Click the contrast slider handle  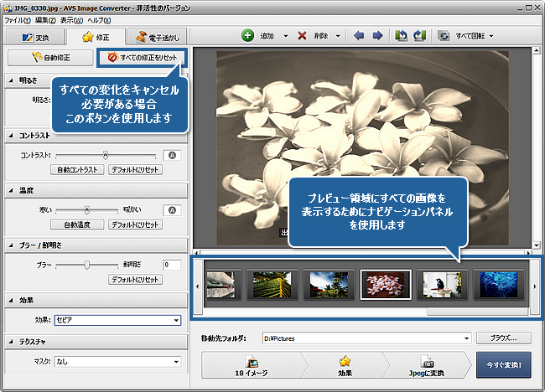[x=106, y=155]
